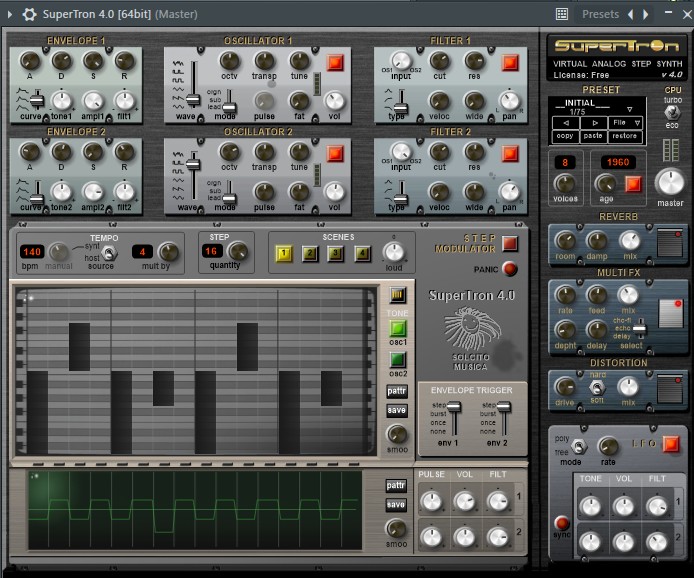Flip the CPU turbo/eco switch
This screenshot has width=694, height=578.
coord(672,112)
